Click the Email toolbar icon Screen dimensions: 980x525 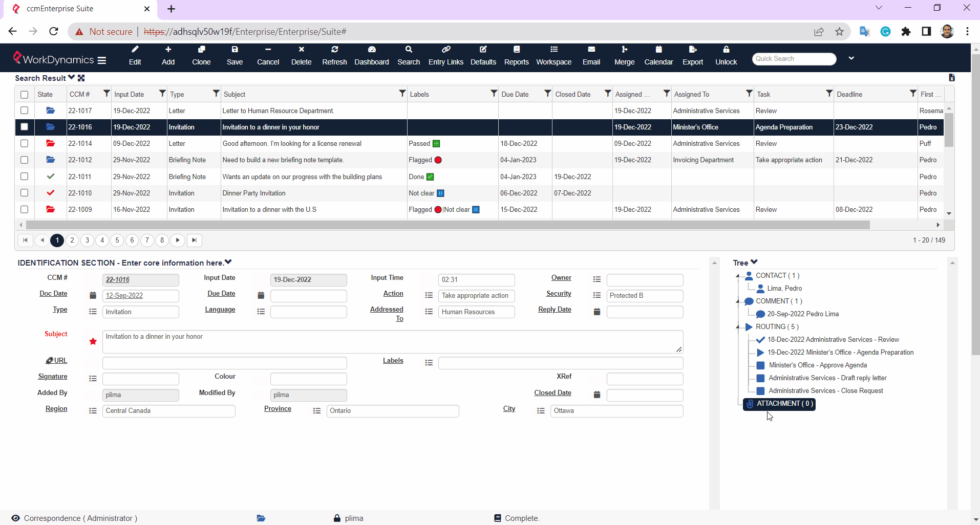(591, 56)
